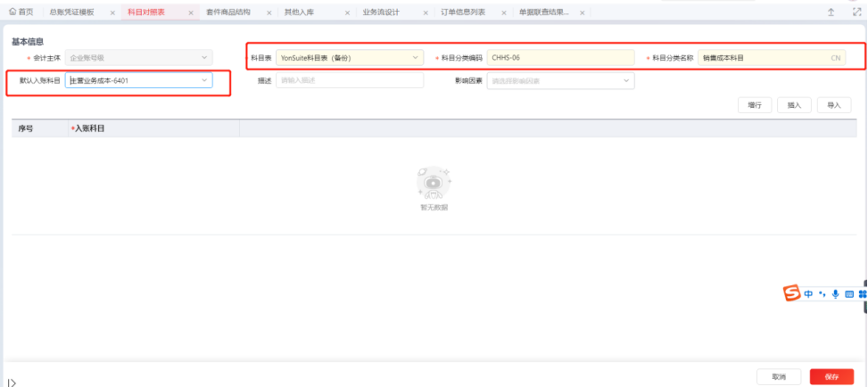The image size is (868, 387).
Task: Click the Sogou input method logo
Action: point(791,294)
